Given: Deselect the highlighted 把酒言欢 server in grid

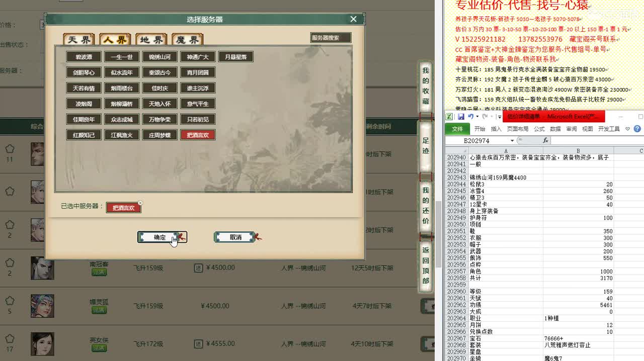Looking at the screenshot, I should (198, 135).
